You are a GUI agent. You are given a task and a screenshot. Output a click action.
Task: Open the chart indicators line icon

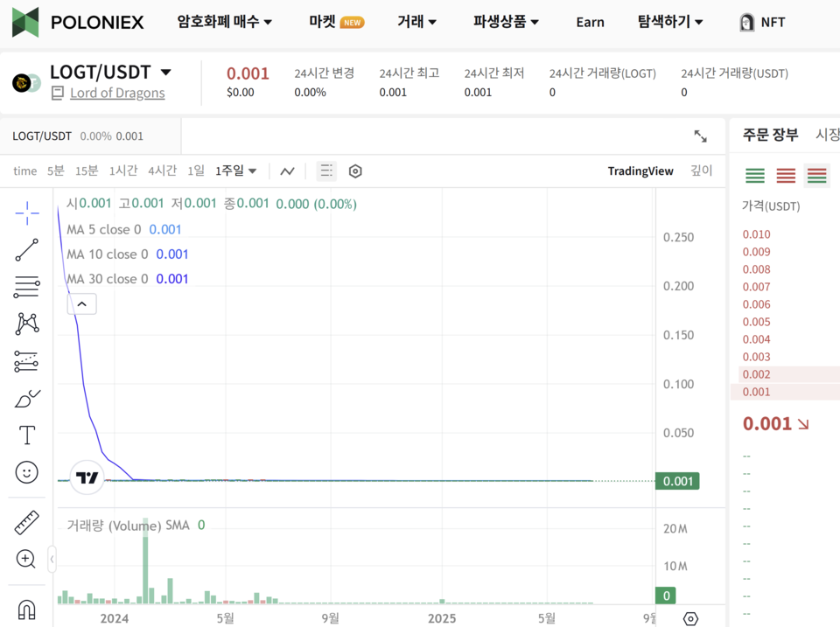pos(288,171)
